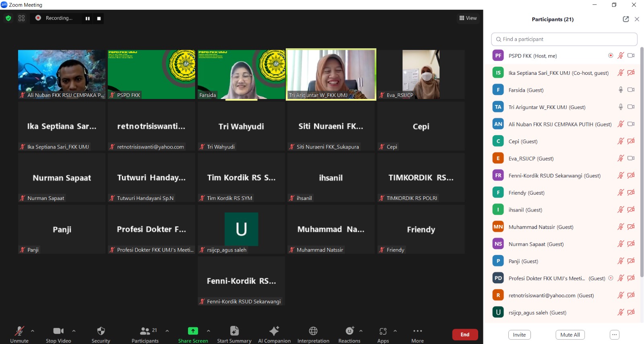Start the meeting Summary
Screen dimensions: 644x344
point(234,334)
